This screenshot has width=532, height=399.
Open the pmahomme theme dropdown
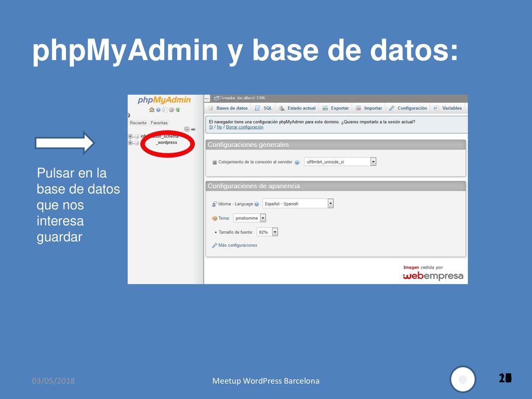249,218
